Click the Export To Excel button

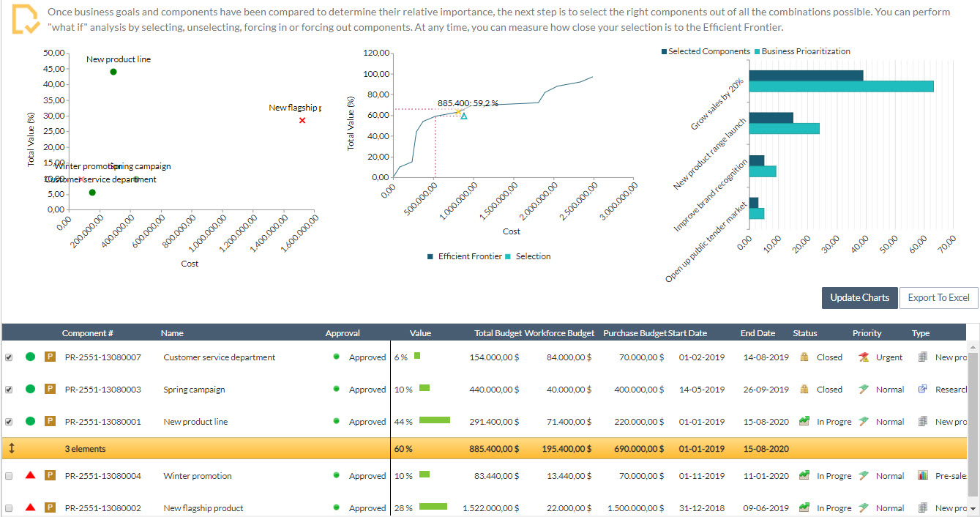938,297
